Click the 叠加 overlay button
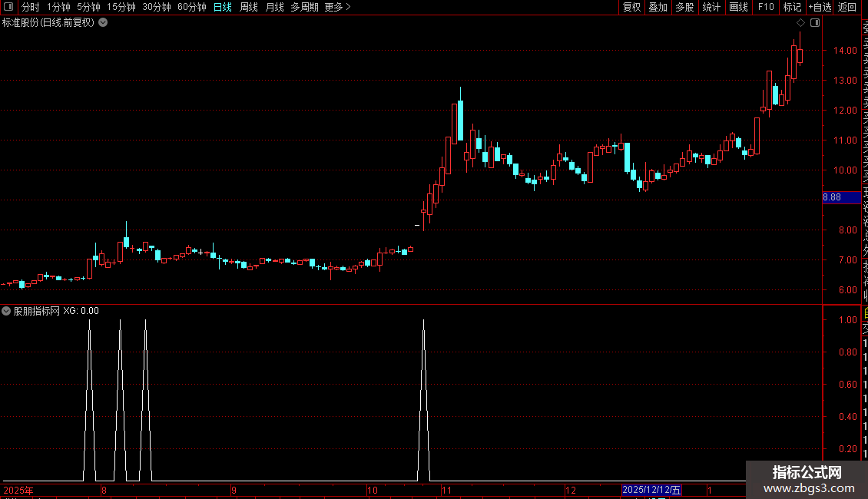868x499 pixels. coord(658,7)
